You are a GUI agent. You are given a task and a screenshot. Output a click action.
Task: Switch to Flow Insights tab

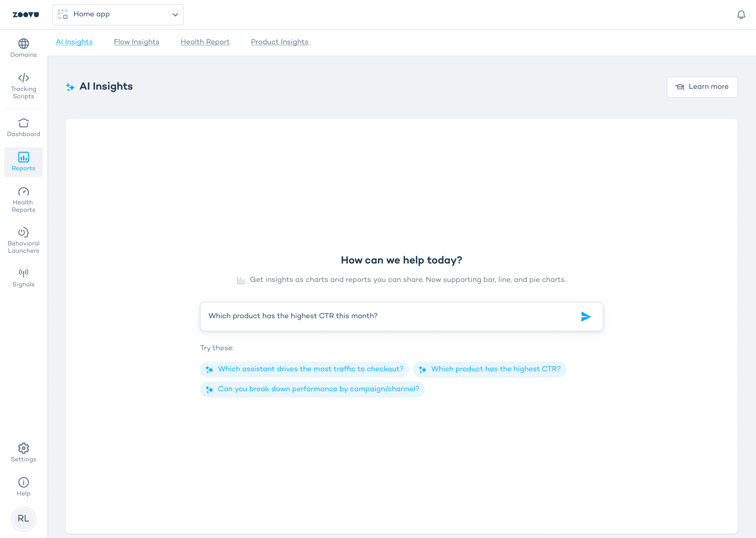pos(137,42)
